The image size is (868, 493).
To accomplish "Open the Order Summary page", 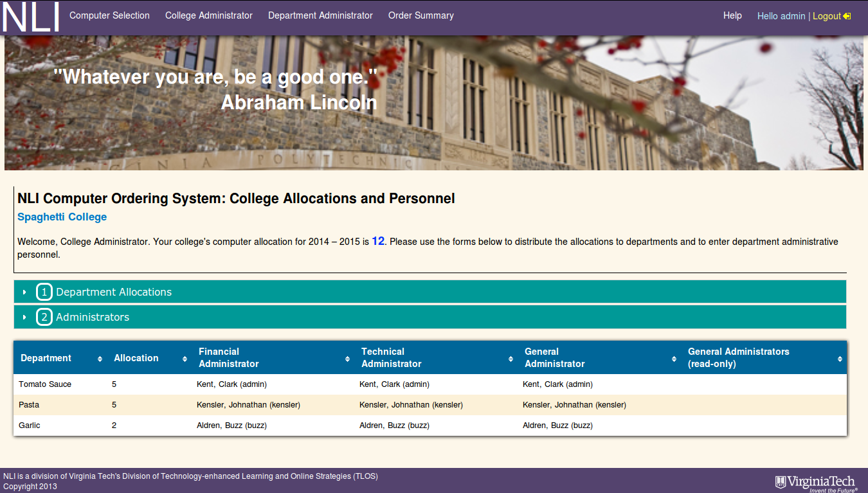I will coord(421,15).
